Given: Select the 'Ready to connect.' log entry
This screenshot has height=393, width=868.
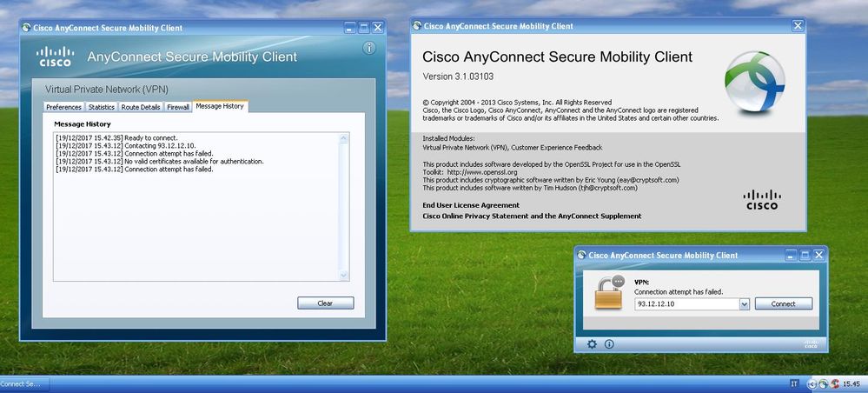Looking at the screenshot, I should [116, 137].
